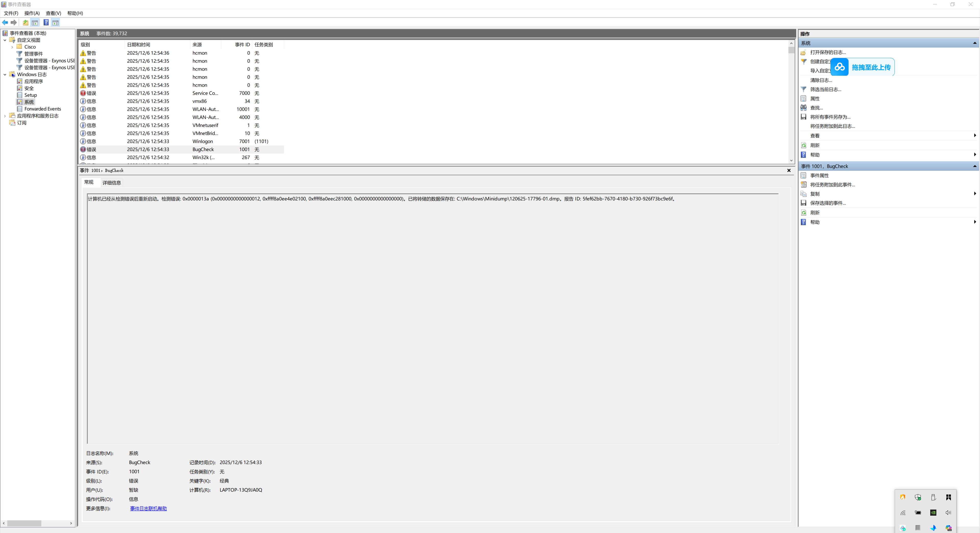Viewport: 980px width, 533px height.
Task: Open the 文件(F) menu
Action: click(x=11, y=13)
